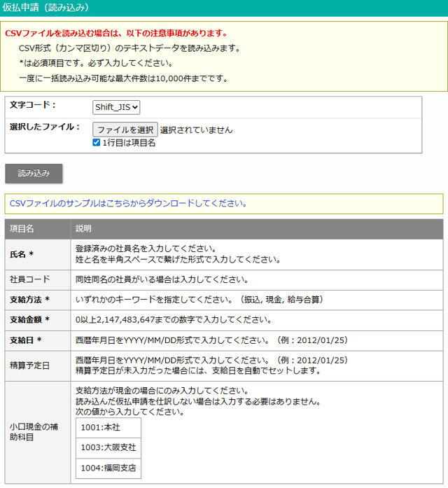448x488 pixels.
Task: Toggle the 1行目は項目名 checkbox
Action: pyautogui.click(x=97, y=143)
